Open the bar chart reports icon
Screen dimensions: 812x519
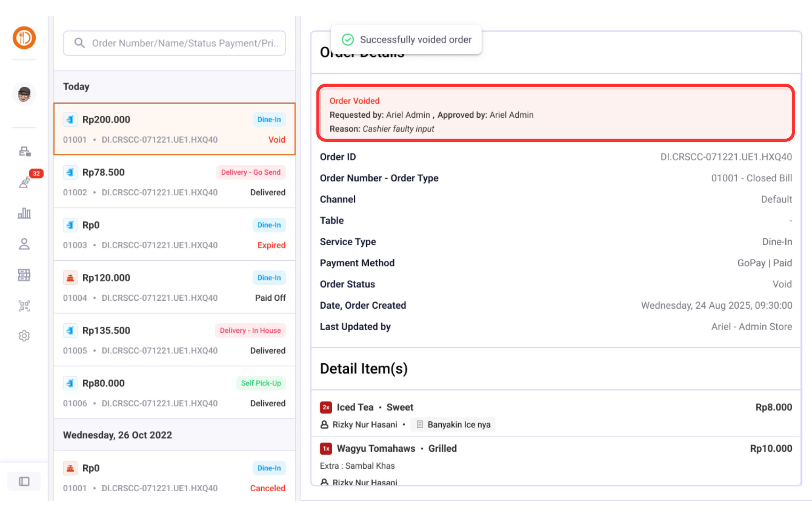coord(24,213)
